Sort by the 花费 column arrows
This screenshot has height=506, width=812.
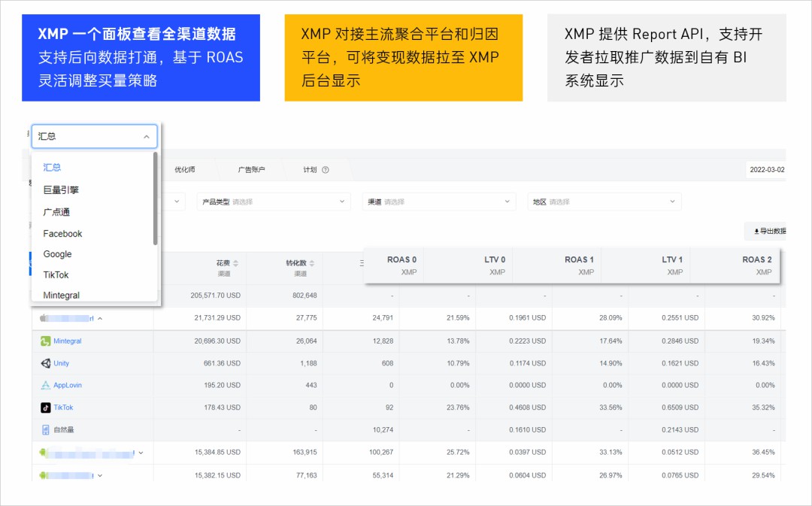pos(235,263)
